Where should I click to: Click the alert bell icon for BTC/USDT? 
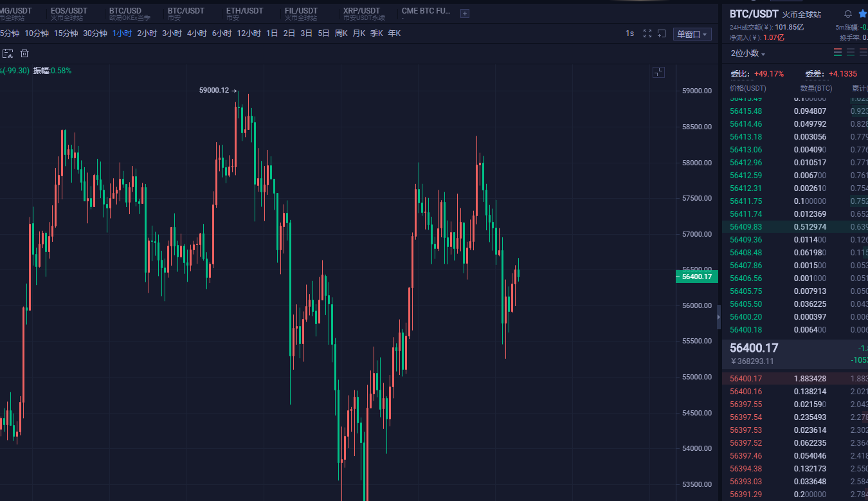click(848, 14)
